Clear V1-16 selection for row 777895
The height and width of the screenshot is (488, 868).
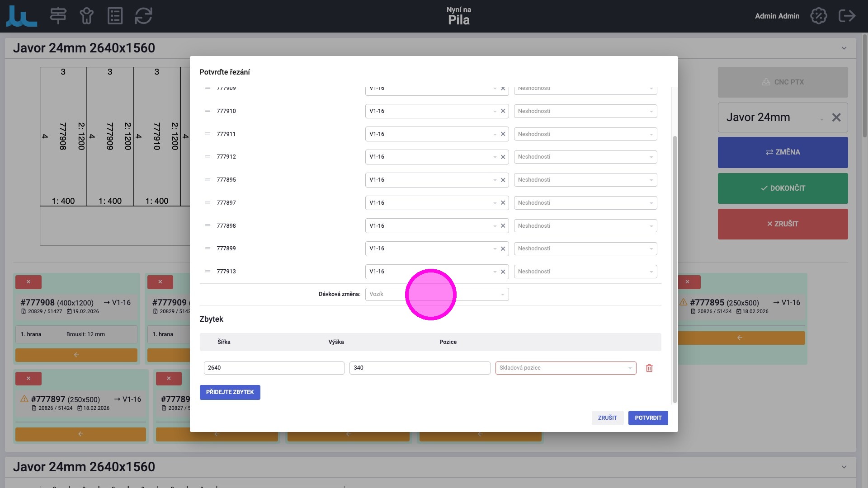(x=503, y=180)
